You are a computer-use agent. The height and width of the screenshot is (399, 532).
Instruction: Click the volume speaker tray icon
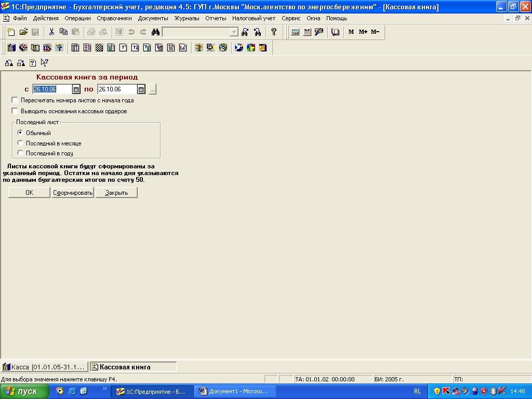tap(465, 391)
